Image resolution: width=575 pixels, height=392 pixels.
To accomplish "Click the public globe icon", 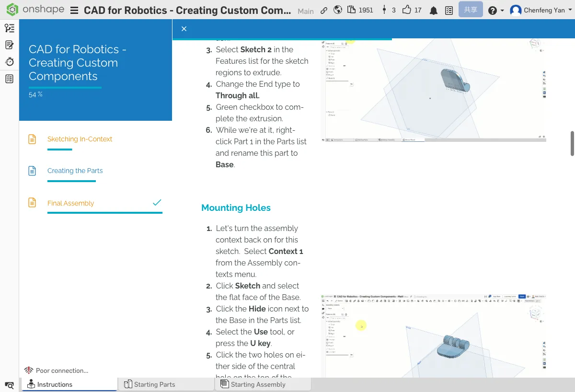I will click(x=338, y=10).
